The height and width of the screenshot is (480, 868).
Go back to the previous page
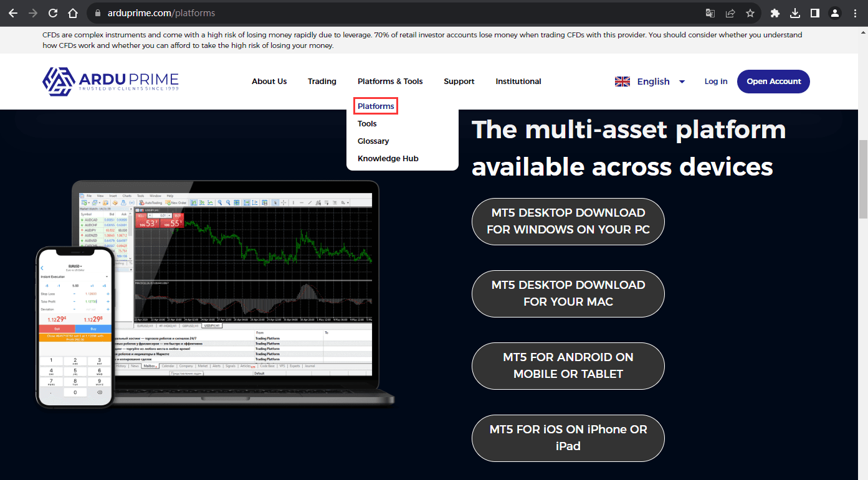pyautogui.click(x=12, y=12)
